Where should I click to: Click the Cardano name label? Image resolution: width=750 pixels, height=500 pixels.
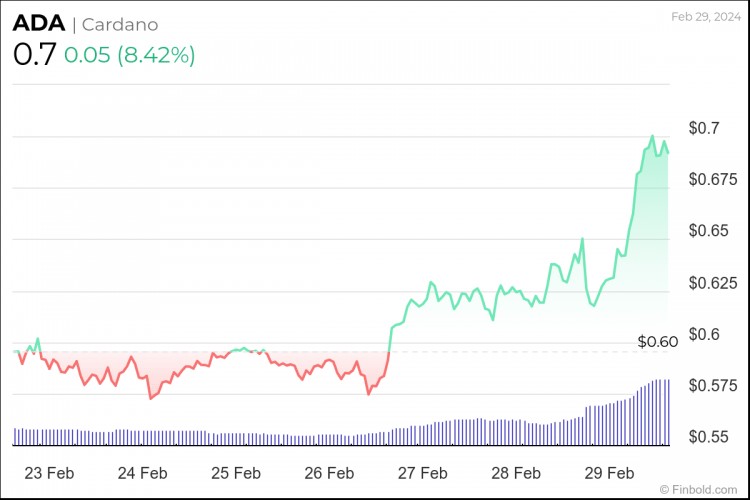pyautogui.click(x=120, y=24)
